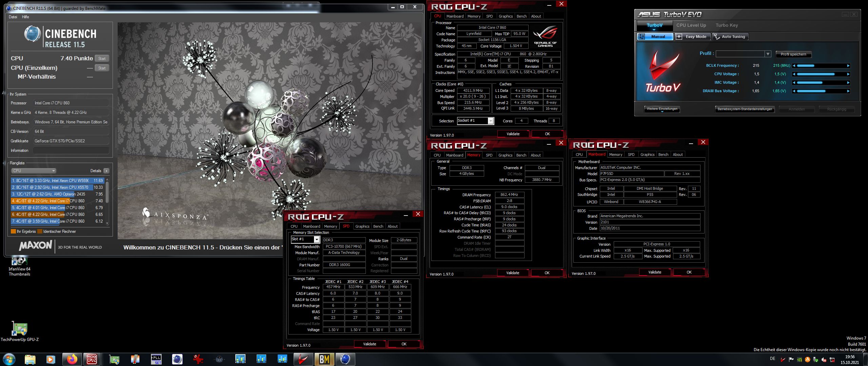The image size is (868, 366).
Task: Launch the PLL SET taskbar icon
Action: pyautogui.click(x=156, y=359)
